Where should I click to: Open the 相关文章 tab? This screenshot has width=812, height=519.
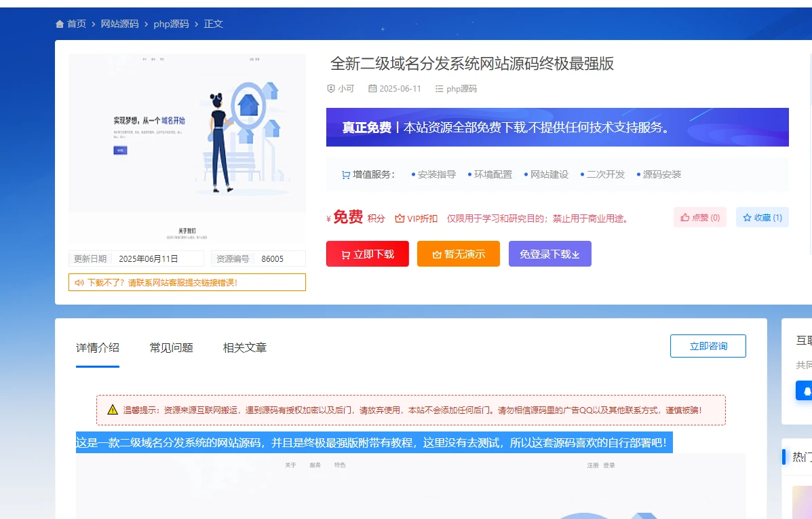pos(244,348)
